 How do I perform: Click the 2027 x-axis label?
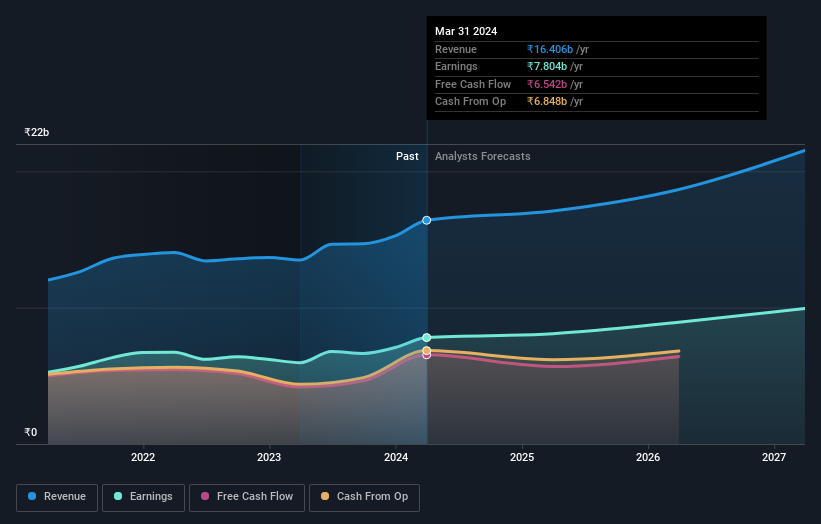click(x=774, y=457)
